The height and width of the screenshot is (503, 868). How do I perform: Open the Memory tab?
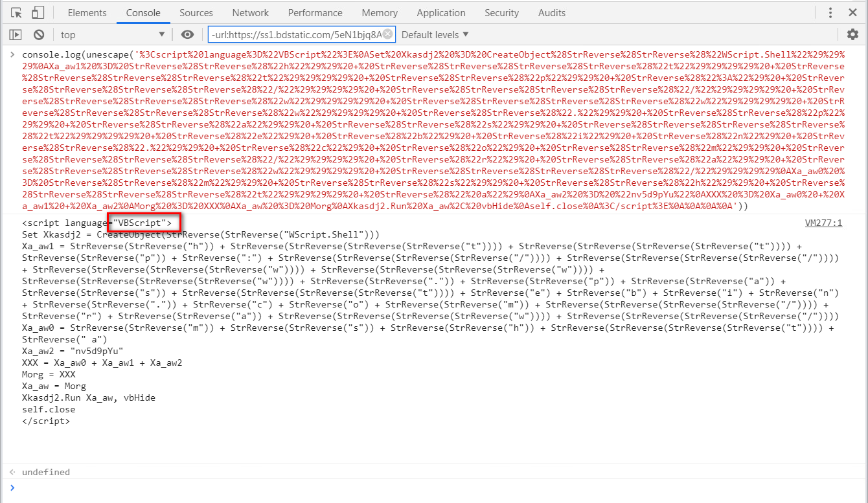tap(380, 13)
